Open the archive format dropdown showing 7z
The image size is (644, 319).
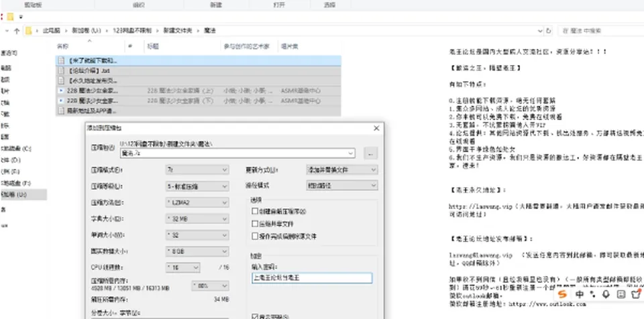pyautogui.click(x=197, y=170)
